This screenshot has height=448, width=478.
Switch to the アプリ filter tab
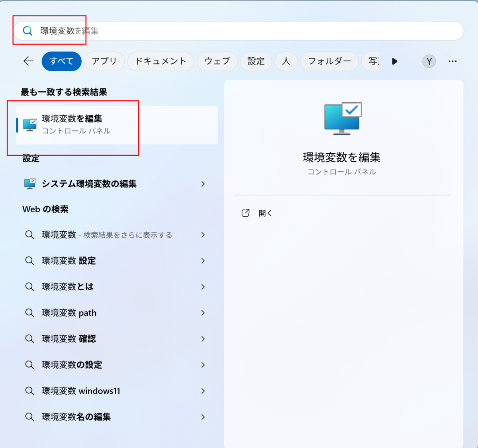(x=104, y=61)
